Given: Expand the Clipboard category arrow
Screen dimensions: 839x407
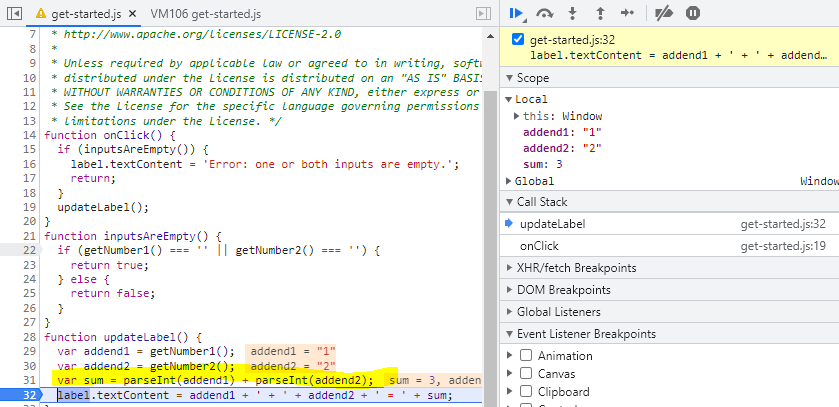Looking at the screenshot, I should click(x=509, y=391).
